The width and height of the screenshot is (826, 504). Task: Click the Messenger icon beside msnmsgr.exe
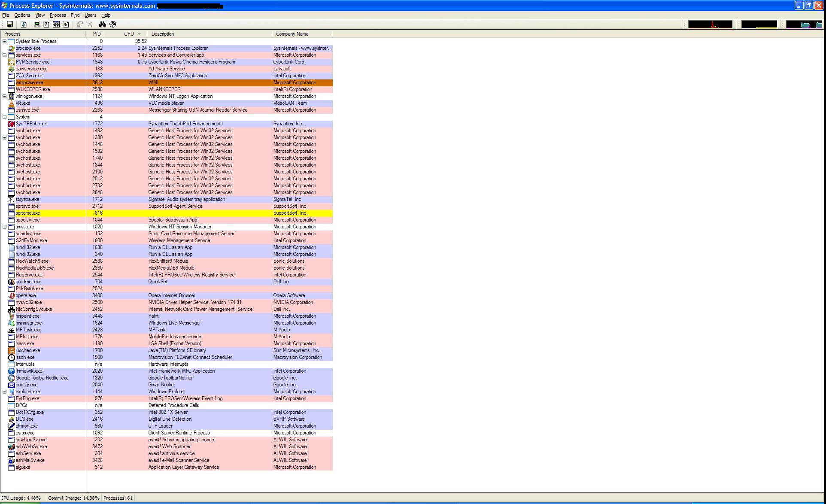pos(12,323)
